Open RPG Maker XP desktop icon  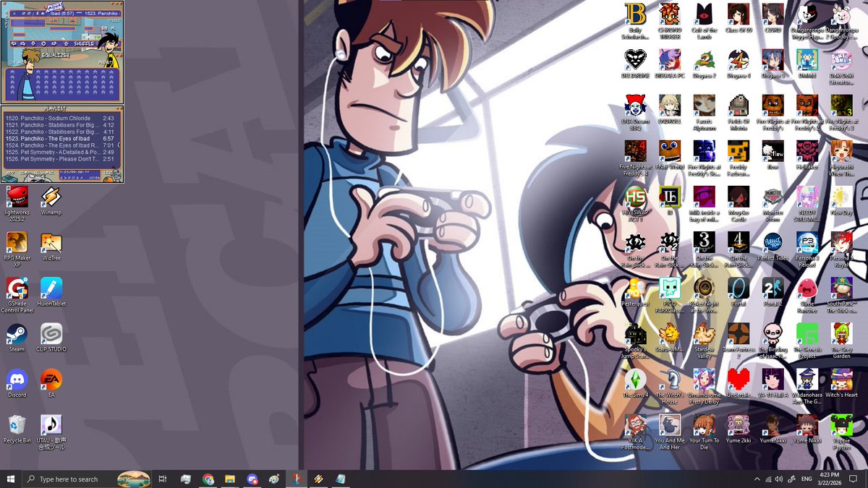17,249
